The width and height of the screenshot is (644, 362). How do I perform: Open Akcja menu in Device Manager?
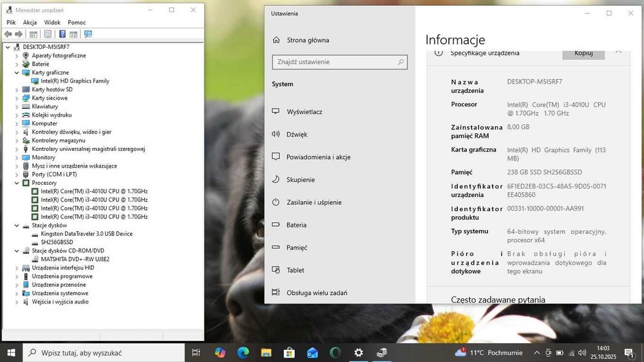coord(30,22)
